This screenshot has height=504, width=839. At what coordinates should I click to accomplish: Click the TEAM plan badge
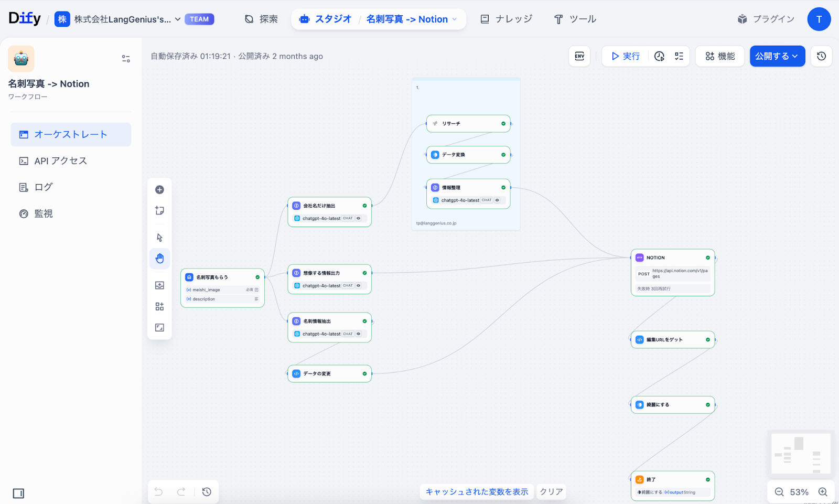(x=199, y=19)
